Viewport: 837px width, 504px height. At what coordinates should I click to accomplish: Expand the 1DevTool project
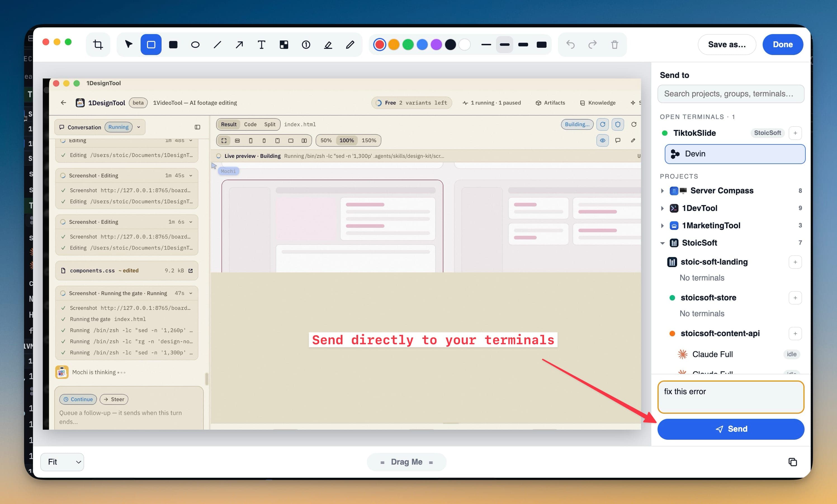(x=662, y=208)
